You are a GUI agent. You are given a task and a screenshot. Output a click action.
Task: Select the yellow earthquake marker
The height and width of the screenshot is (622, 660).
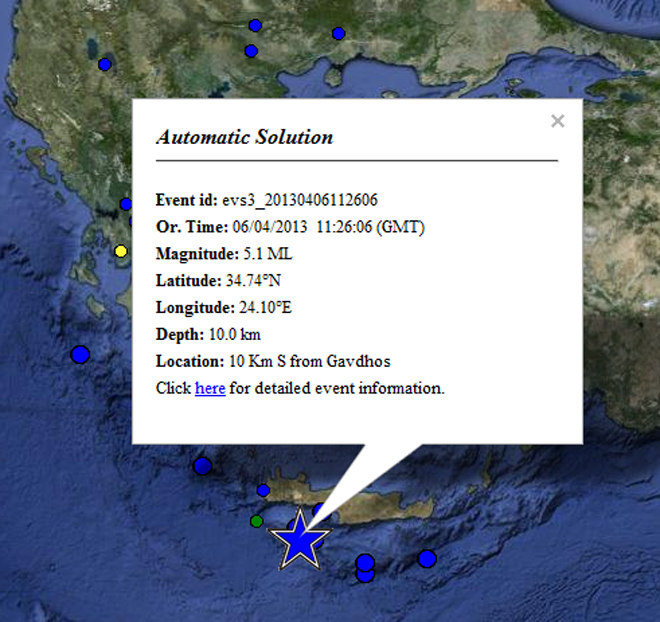[122, 251]
